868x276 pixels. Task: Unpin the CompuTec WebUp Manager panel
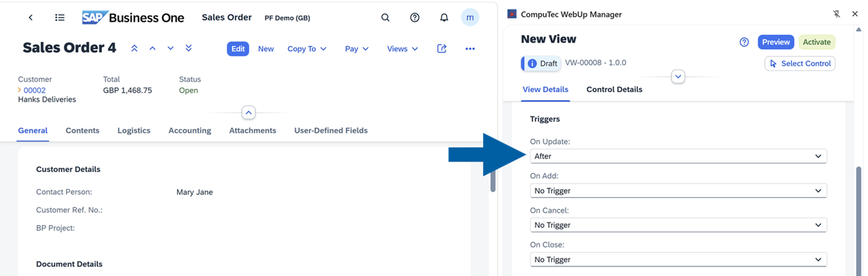[x=837, y=14]
